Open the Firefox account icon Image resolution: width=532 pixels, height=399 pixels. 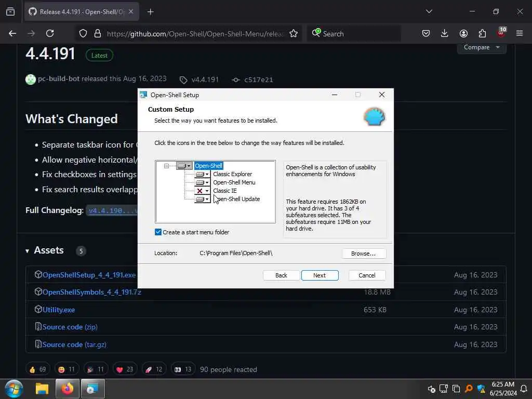(x=463, y=34)
